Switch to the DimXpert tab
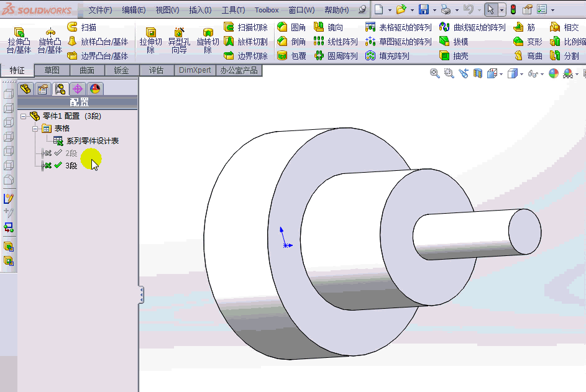The image size is (586, 392). pos(195,70)
